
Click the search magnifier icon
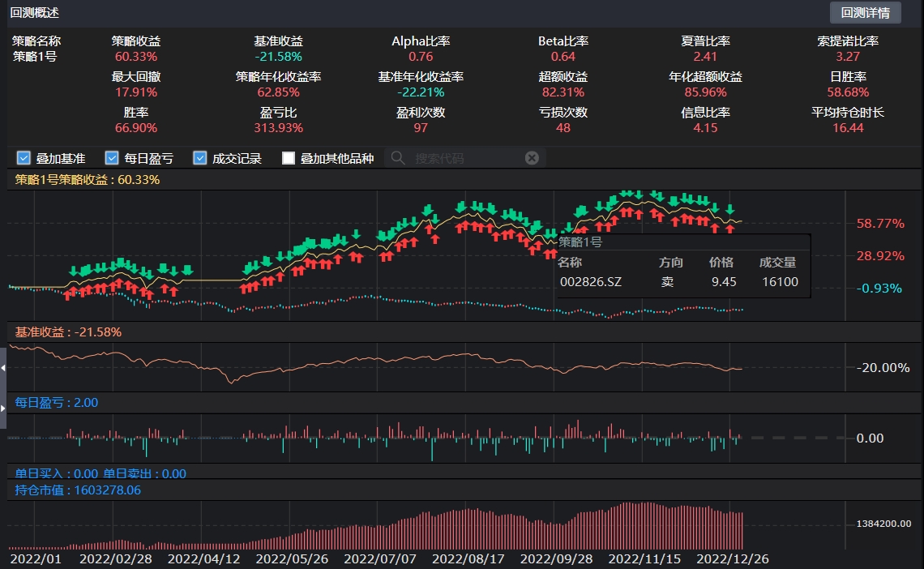(397, 158)
